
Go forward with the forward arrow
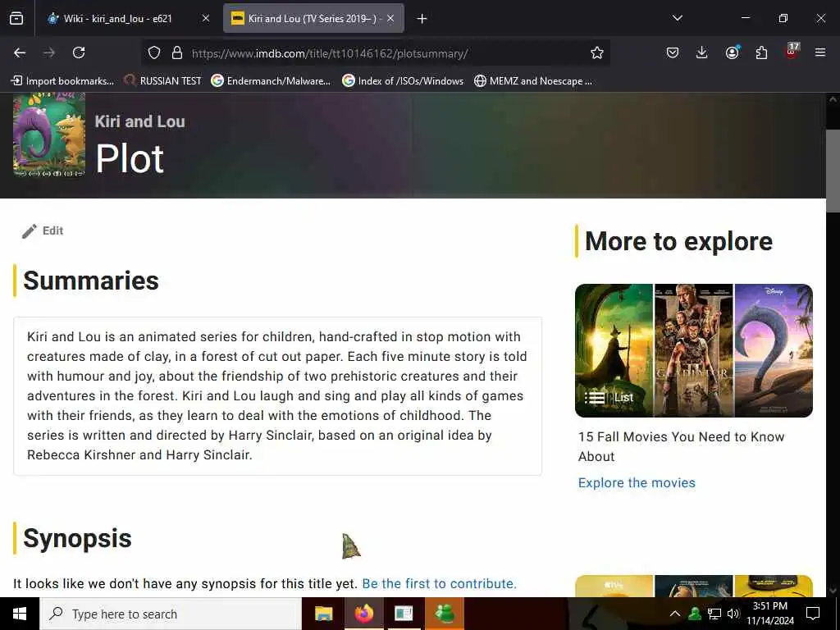click(x=49, y=52)
